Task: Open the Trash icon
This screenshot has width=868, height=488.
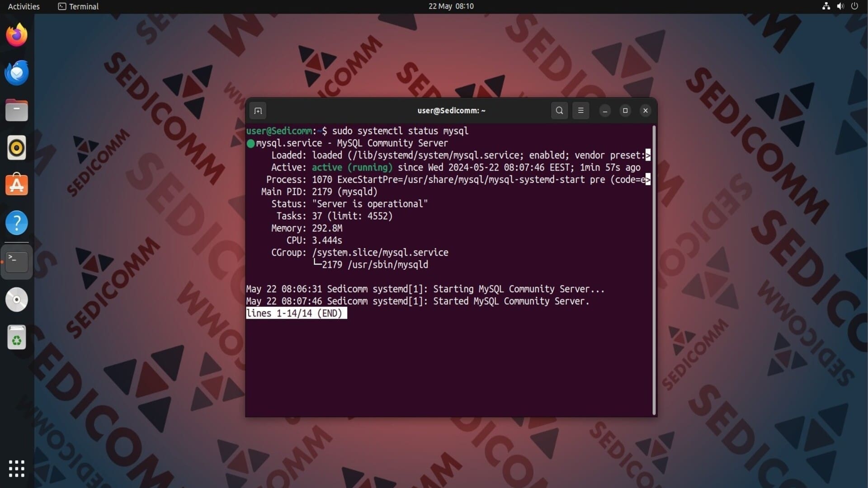Action: (17, 338)
